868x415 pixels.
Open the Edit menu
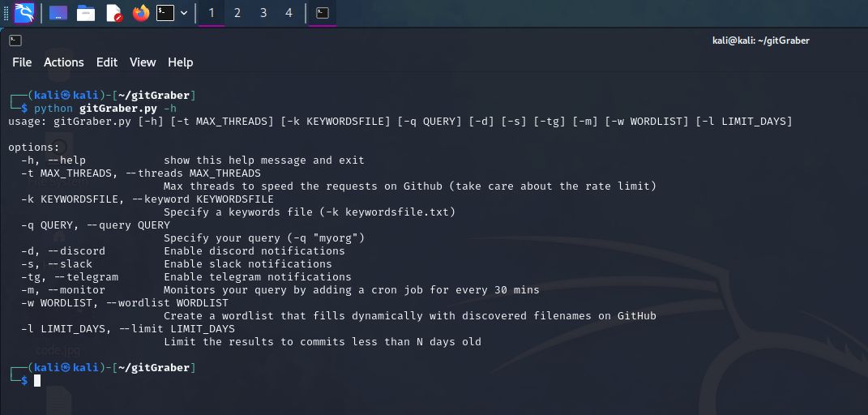click(x=107, y=62)
